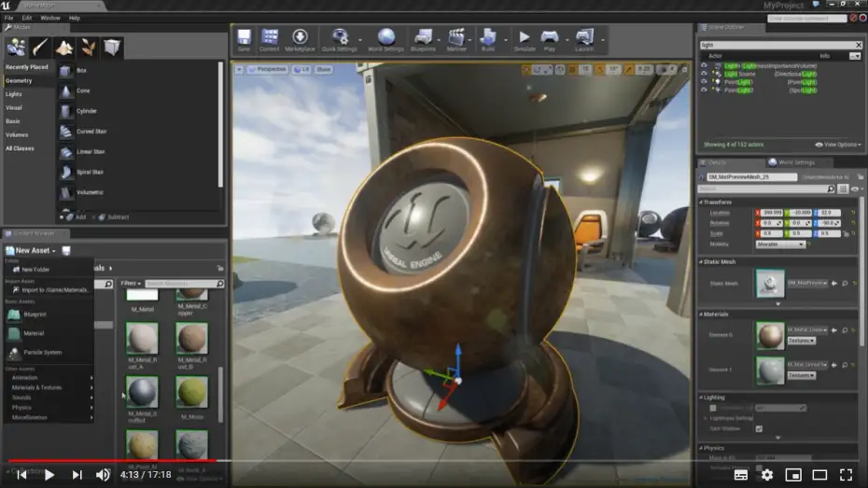Open Details property matrix grid icon
The height and width of the screenshot is (488, 868).
(x=843, y=189)
